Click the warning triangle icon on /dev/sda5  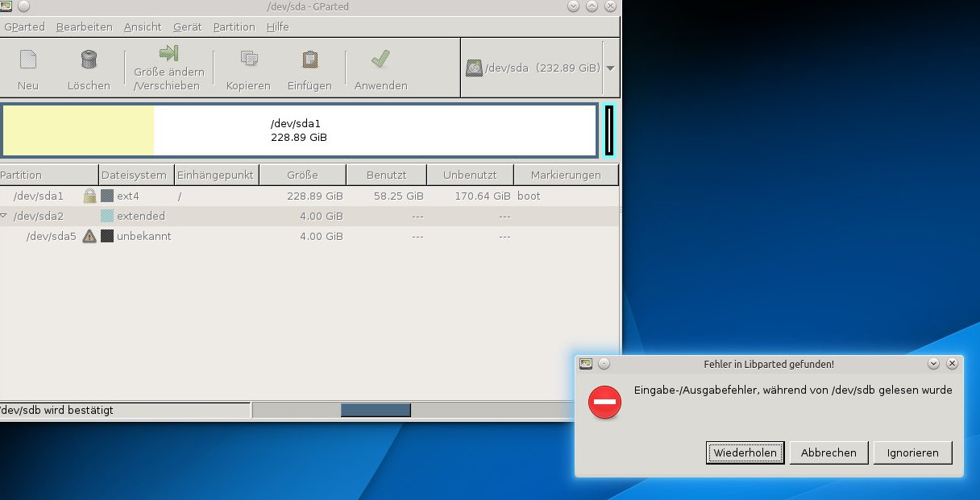[89, 236]
